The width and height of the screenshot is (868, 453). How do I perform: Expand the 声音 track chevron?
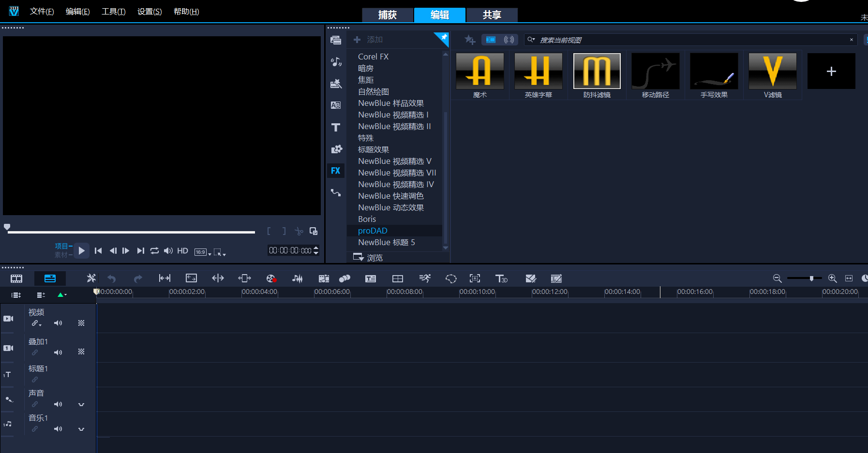coord(81,404)
